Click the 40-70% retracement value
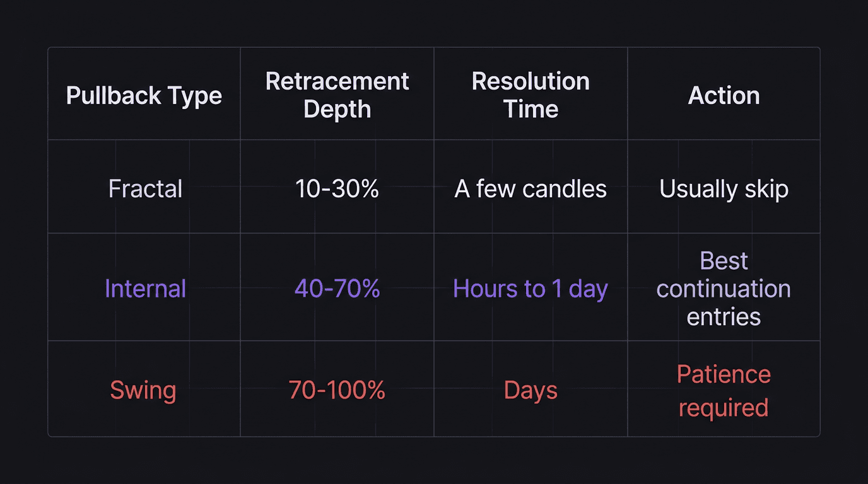This screenshot has height=484, width=868. [337, 289]
